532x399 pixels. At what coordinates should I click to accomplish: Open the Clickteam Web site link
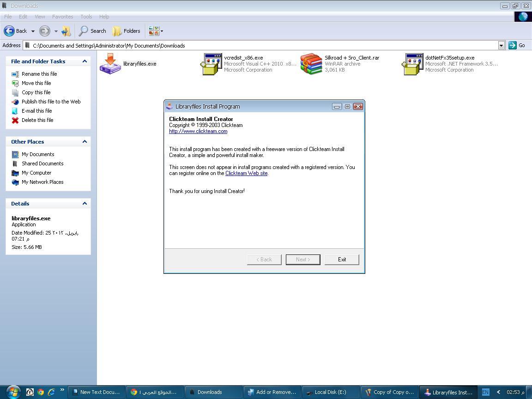[246, 173]
